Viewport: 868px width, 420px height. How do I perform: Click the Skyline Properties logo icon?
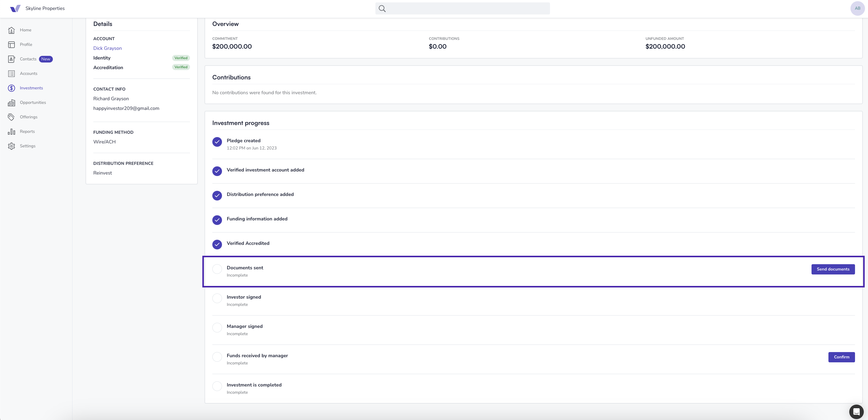point(15,8)
